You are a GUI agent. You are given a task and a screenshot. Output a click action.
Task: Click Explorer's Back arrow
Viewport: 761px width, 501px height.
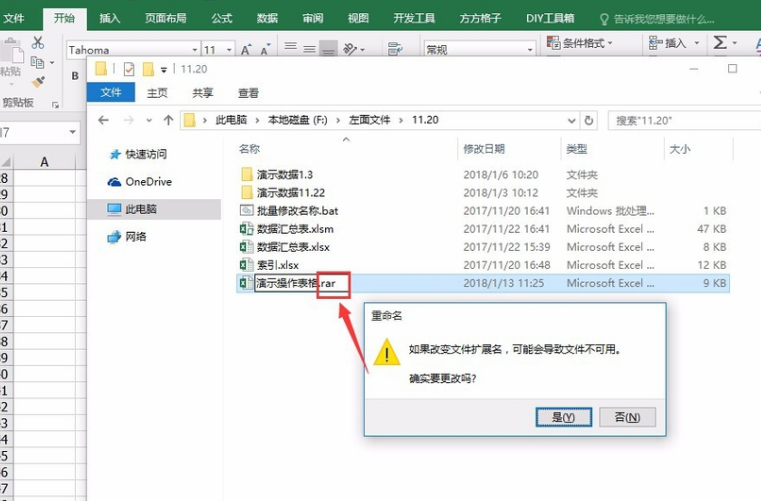(x=103, y=120)
